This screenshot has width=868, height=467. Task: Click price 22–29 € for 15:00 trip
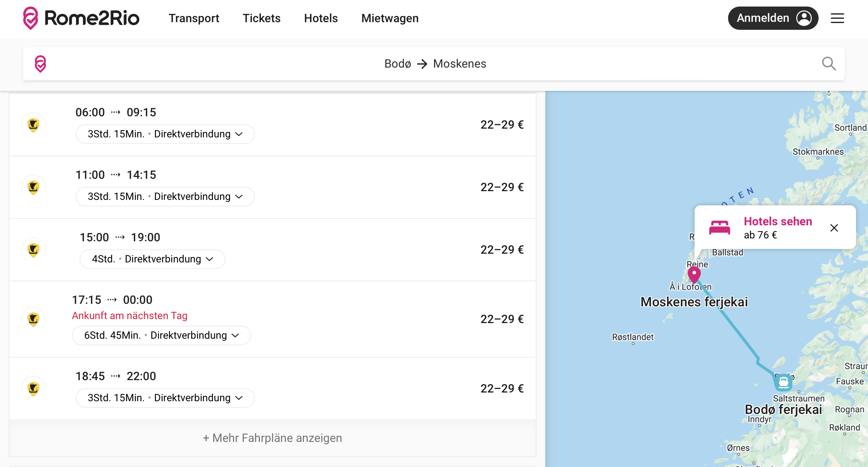pyautogui.click(x=502, y=250)
